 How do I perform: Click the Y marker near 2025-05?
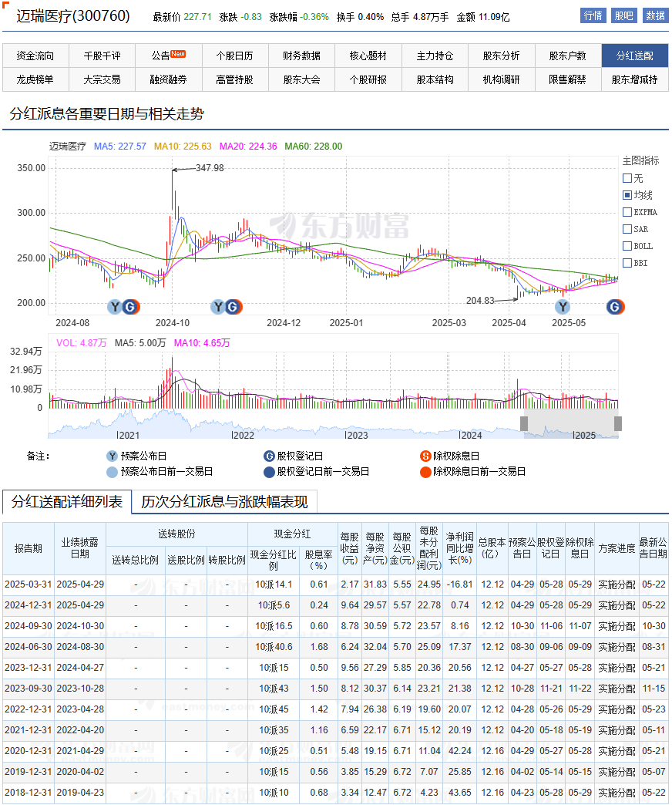(x=563, y=307)
